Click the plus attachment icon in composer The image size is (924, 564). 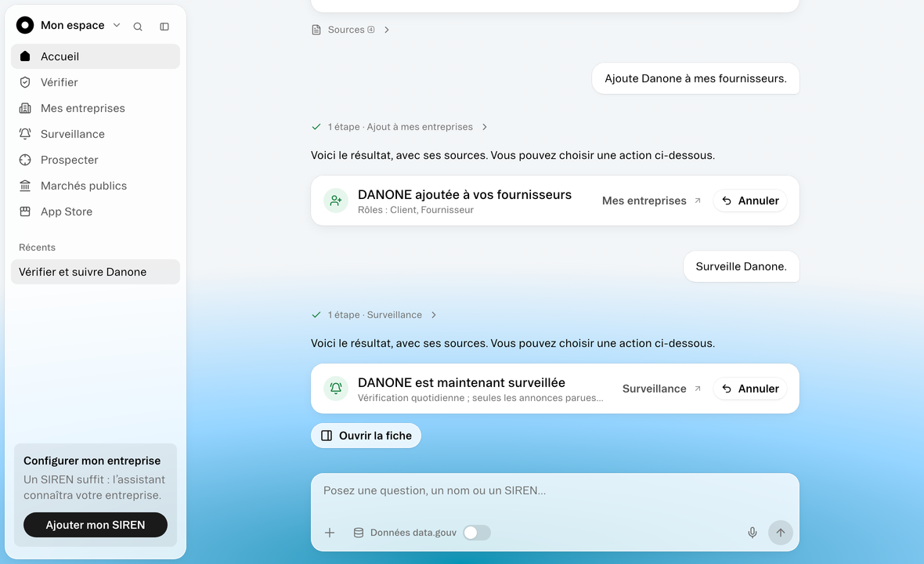click(330, 533)
